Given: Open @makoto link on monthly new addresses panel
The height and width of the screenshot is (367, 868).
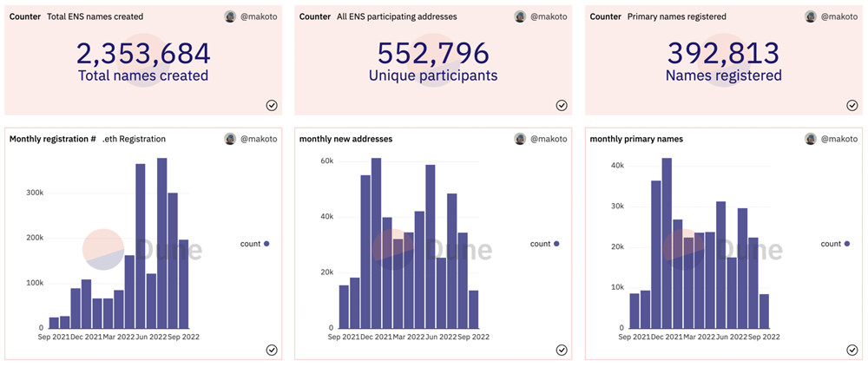Looking at the screenshot, I should 549,139.
